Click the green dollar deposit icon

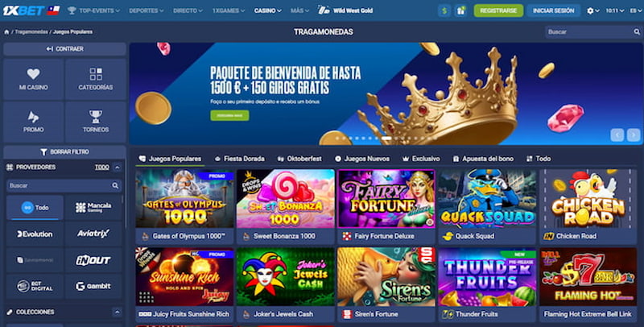[444, 10]
